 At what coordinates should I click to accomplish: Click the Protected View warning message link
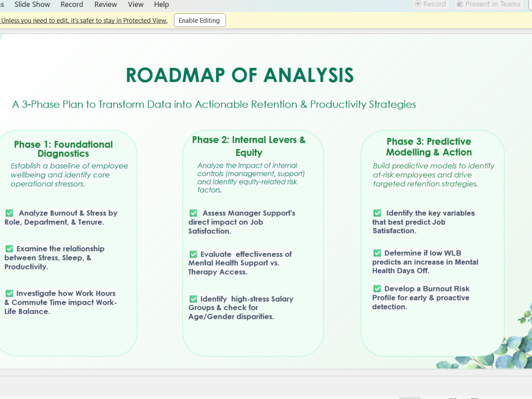click(84, 20)
